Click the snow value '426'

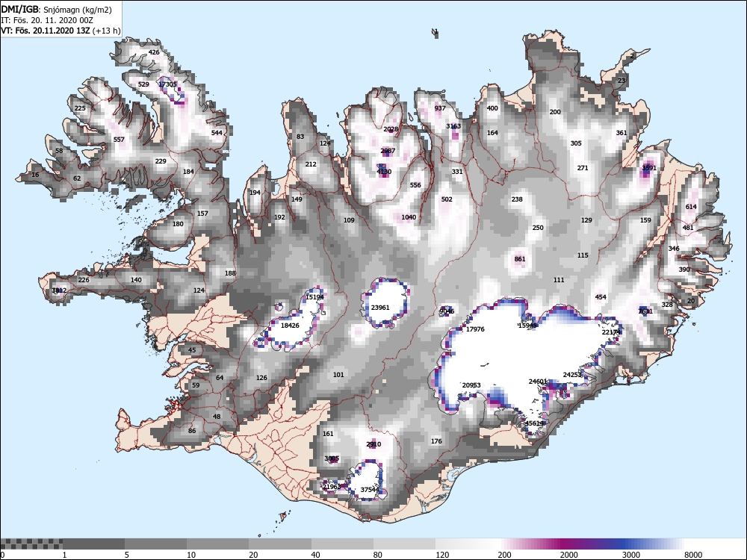(154, 52)
